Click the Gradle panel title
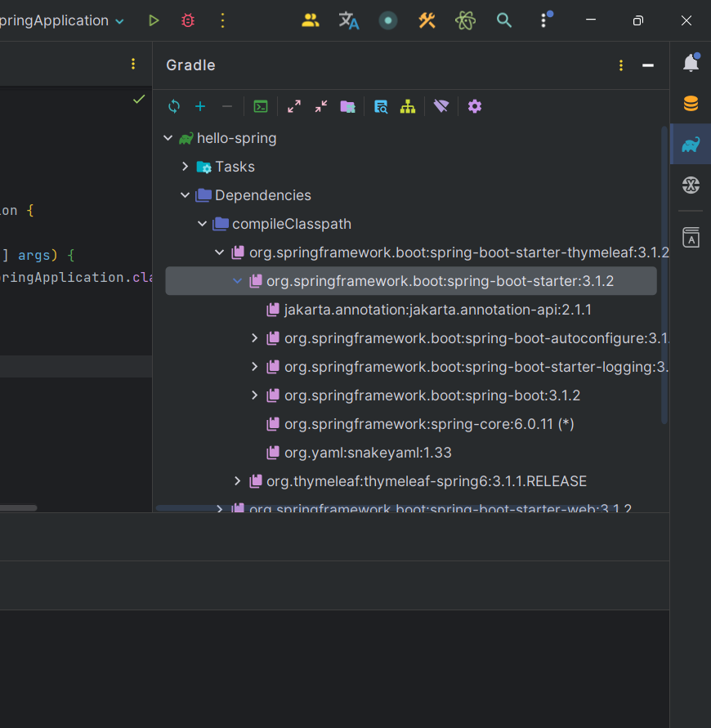This screenshot has height=728, width=711. 191,65
